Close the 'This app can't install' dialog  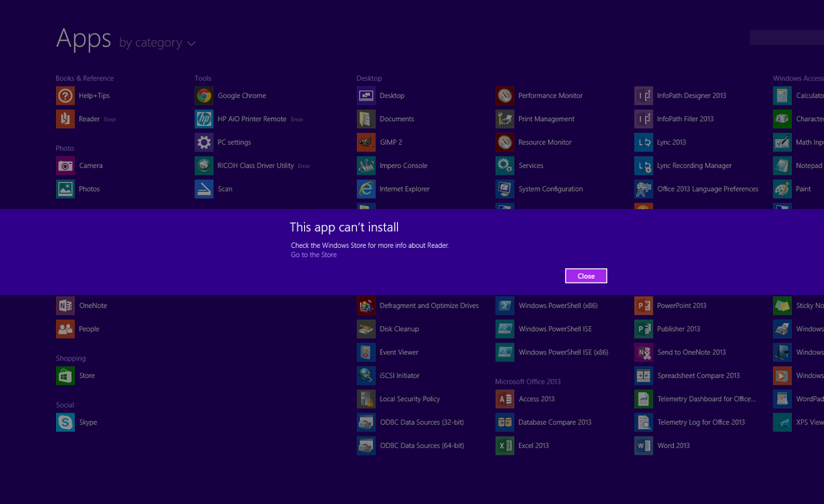click(x=586, y=276)
